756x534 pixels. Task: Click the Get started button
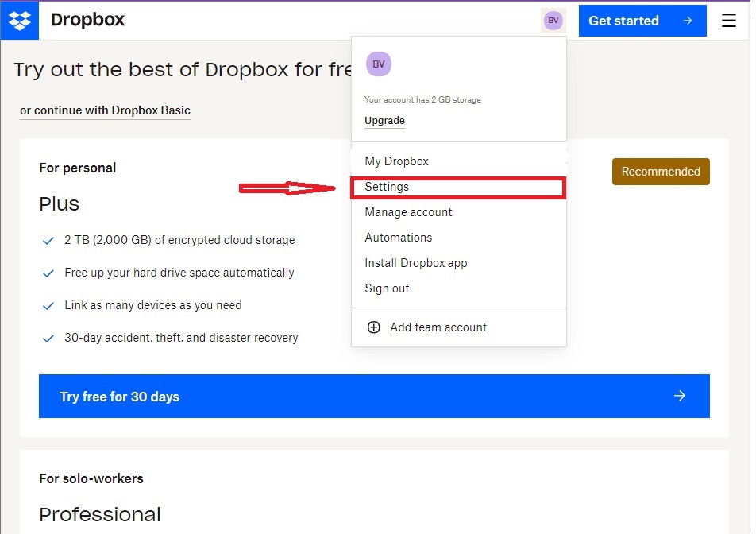pos(642,21)
